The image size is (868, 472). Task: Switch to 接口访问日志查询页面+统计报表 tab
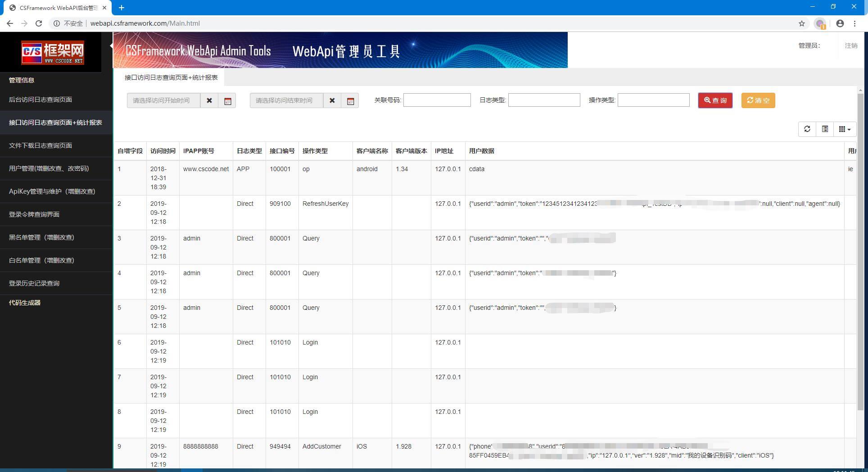point(171,77)
